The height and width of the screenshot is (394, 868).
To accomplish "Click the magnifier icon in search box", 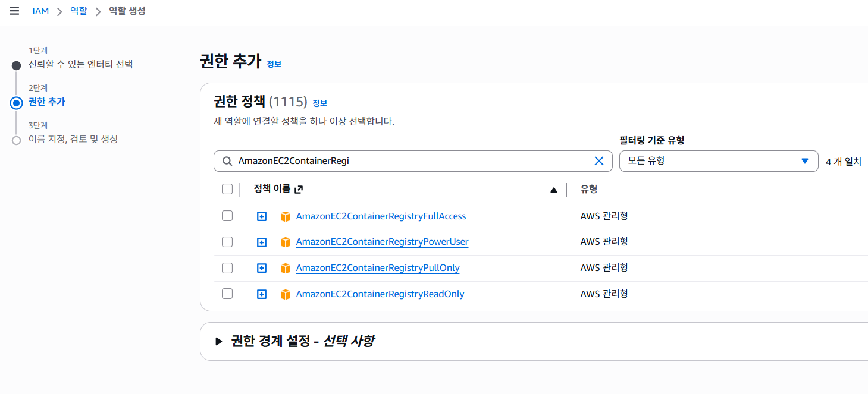I will click(227, 161).
